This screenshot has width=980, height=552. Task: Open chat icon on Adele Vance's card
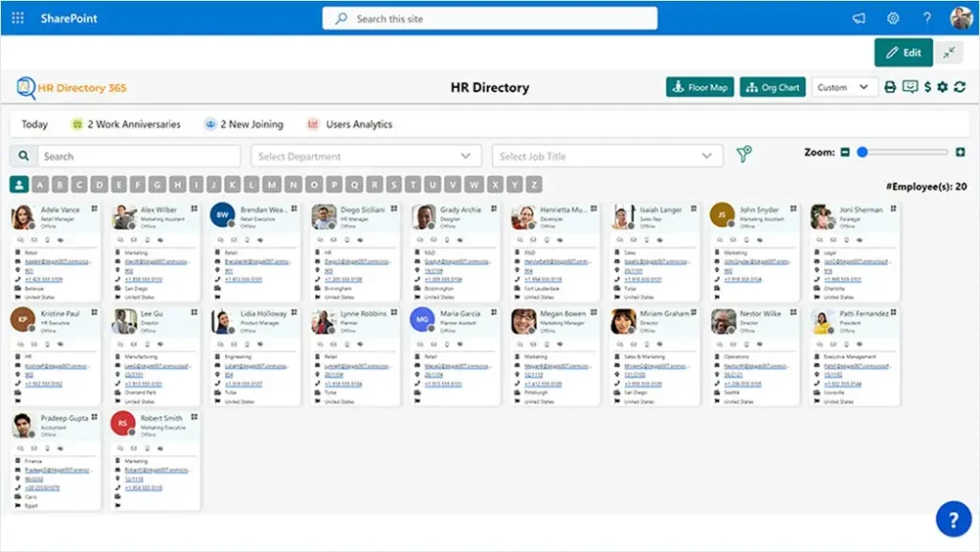click(x=20, y=240)
